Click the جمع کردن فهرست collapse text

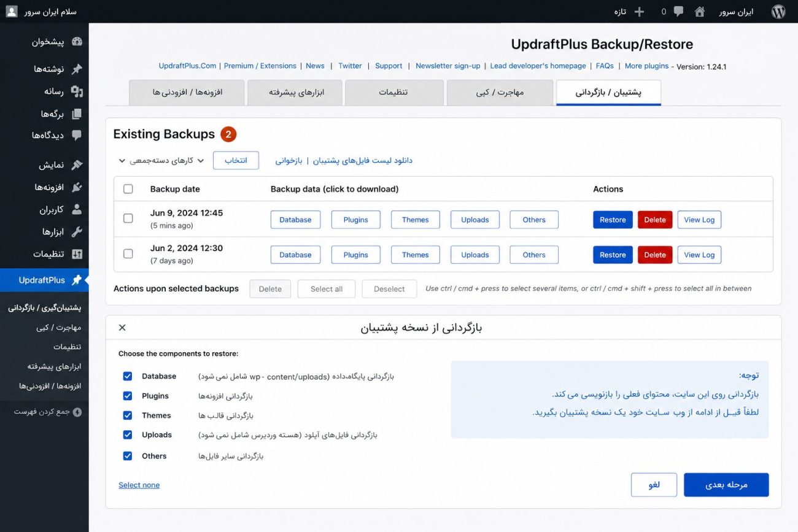42,412
